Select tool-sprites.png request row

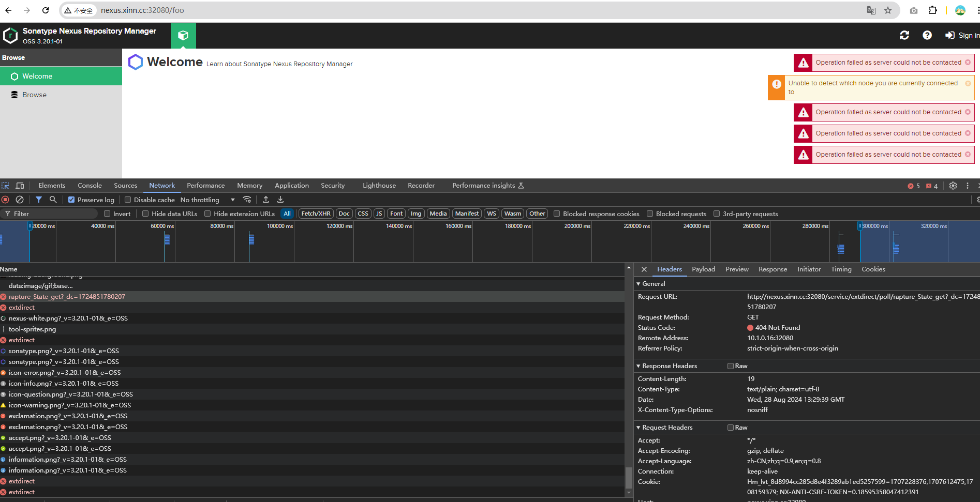click(312, 329)
